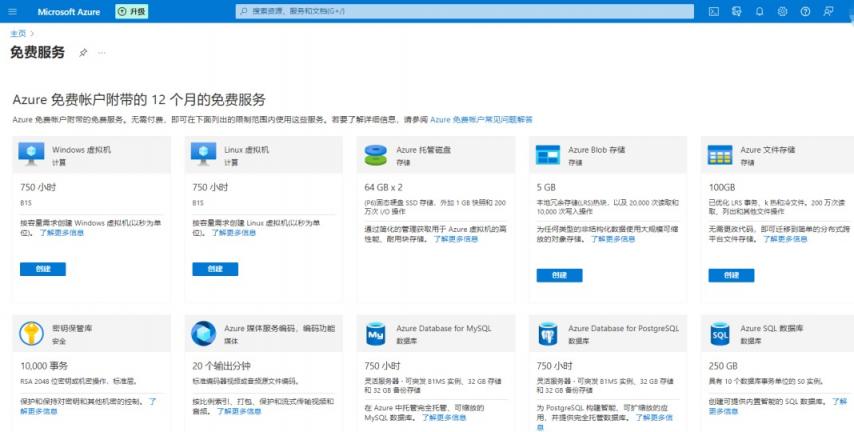Click the 20 个输出分钟 value
854x432 pixels.
(221, 366)
